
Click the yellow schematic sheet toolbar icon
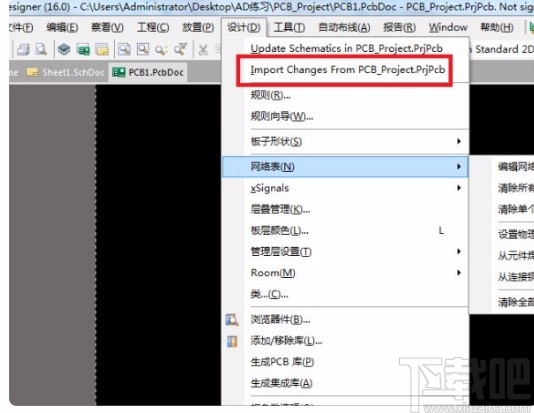point(102,50)
